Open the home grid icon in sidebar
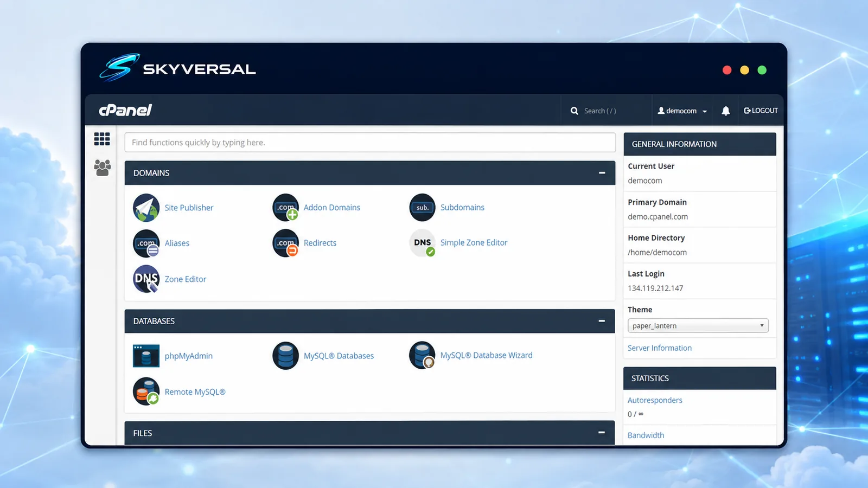 pos(102,139)
